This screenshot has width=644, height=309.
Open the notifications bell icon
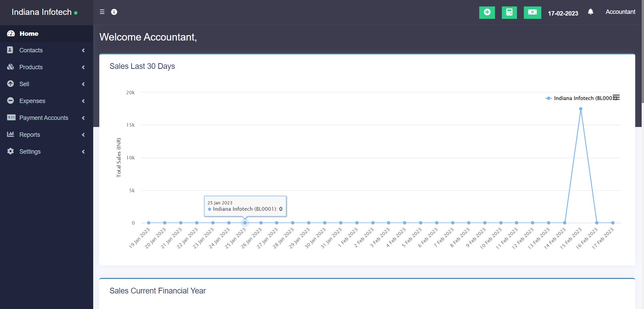tap(590, 12)
